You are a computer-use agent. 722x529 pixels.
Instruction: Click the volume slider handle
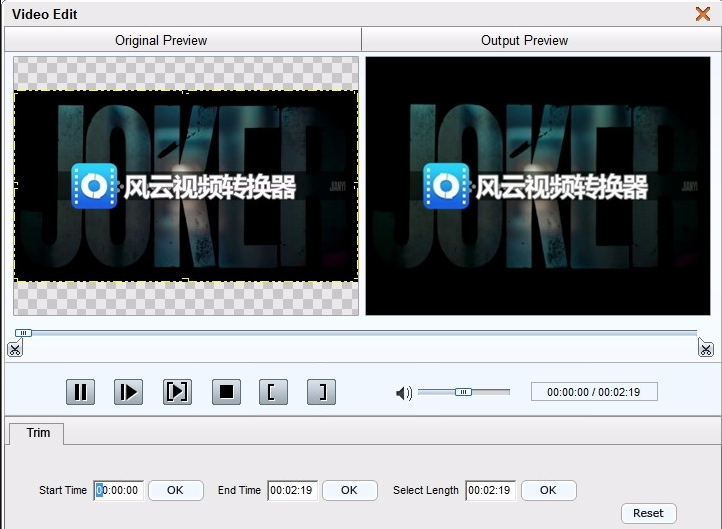(x=463, y=392)
